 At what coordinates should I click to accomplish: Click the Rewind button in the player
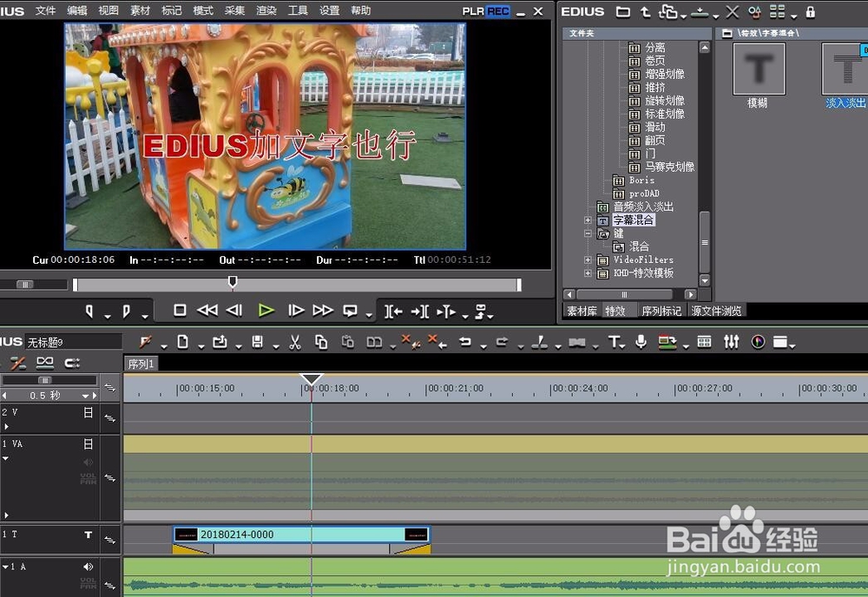tap(207, 311)
